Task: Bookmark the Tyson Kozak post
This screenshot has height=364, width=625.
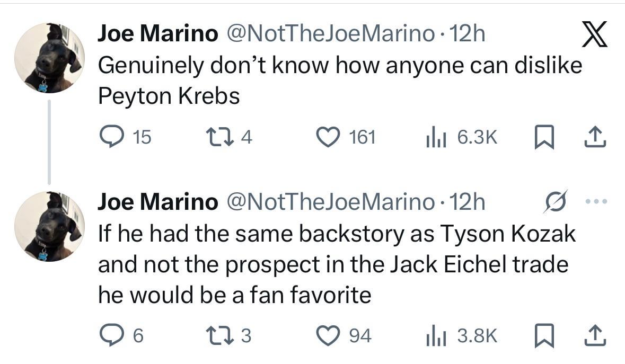Action: click(542, 335)
